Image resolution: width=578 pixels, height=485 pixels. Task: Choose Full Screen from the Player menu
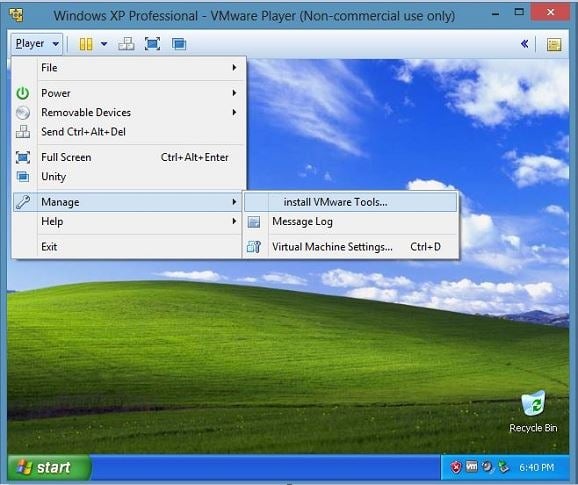[x=129, y=157]
